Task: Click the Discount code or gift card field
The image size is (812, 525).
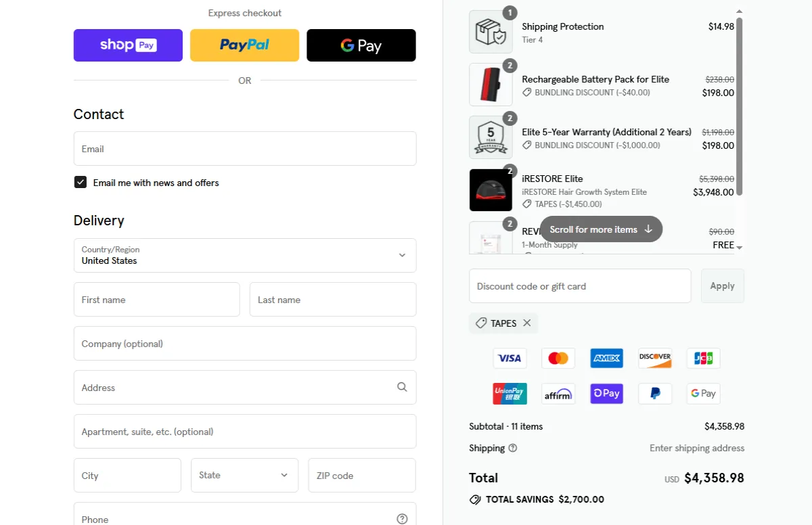Action: click(x=580, y=286)
